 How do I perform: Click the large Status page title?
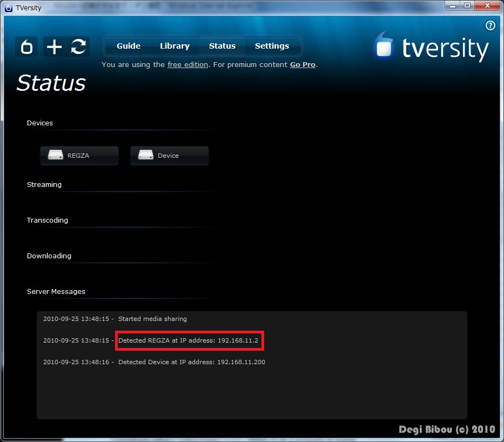point(51,83)
